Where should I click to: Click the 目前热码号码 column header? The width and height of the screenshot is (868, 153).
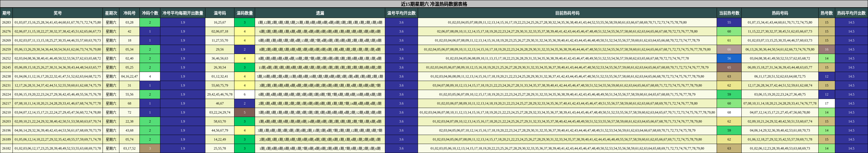point(567,13)
